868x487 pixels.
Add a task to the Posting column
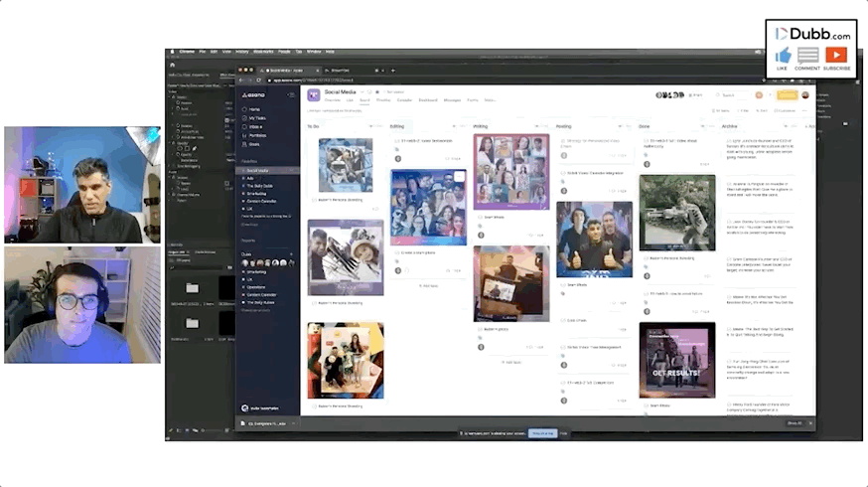click(620, 126)
